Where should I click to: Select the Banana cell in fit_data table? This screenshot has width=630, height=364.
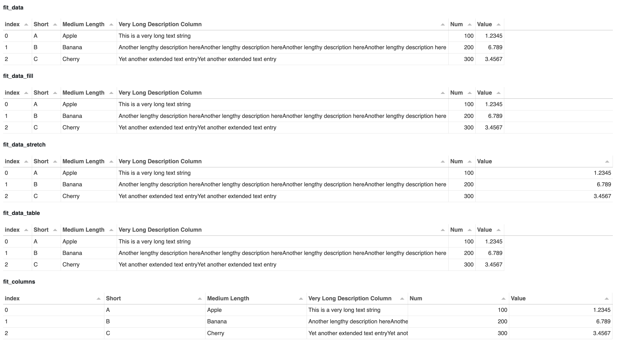72,47
